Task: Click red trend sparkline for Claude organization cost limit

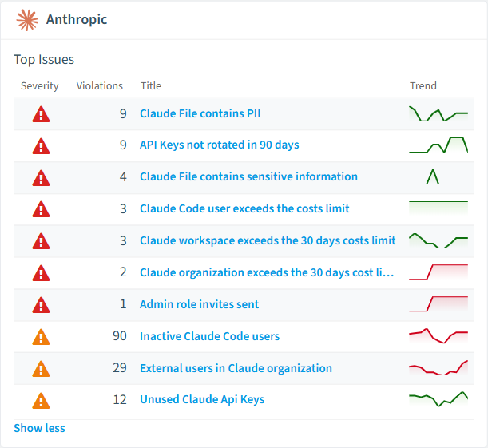Action: point(438,272)
